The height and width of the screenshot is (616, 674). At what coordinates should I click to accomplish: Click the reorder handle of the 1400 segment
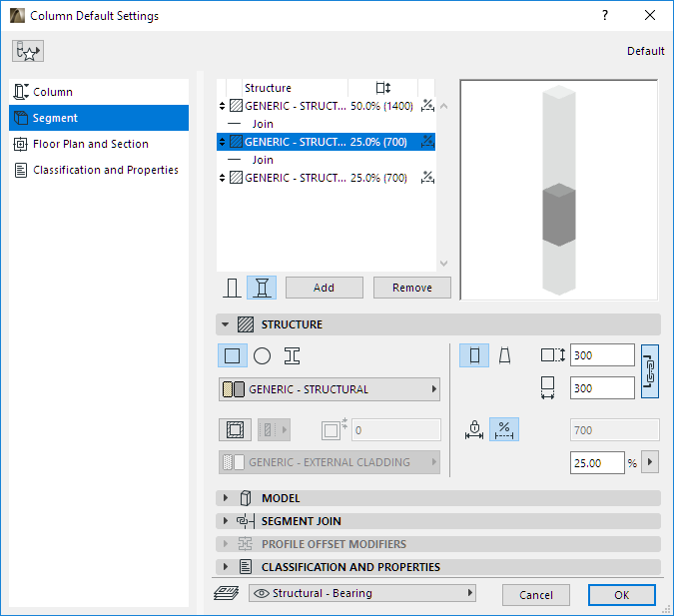pyautogui.click(x=222, y=106)
